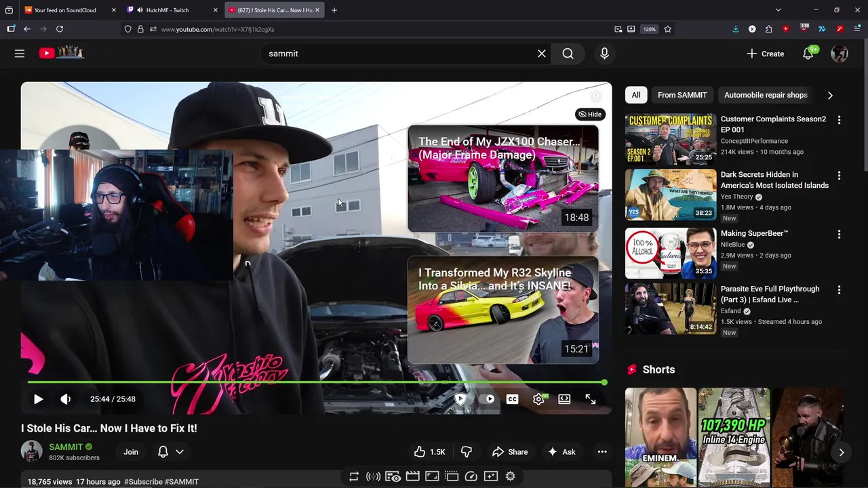This screenshot has height=488, width=868.
Task: Click the #Subscribe hashtag
Action: [x=143, y=482]
